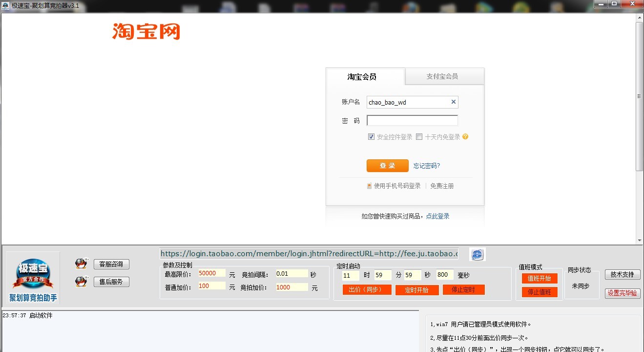Image resolution: width=644 pixels, height=352 pixels.
Task: Open 技术支持
Action: point(623,275)
